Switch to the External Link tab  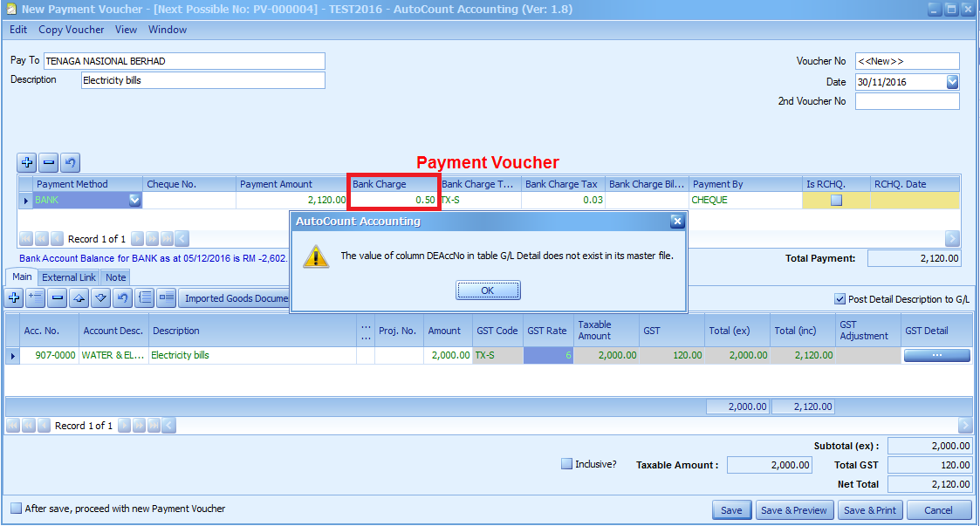coord(70,277)
